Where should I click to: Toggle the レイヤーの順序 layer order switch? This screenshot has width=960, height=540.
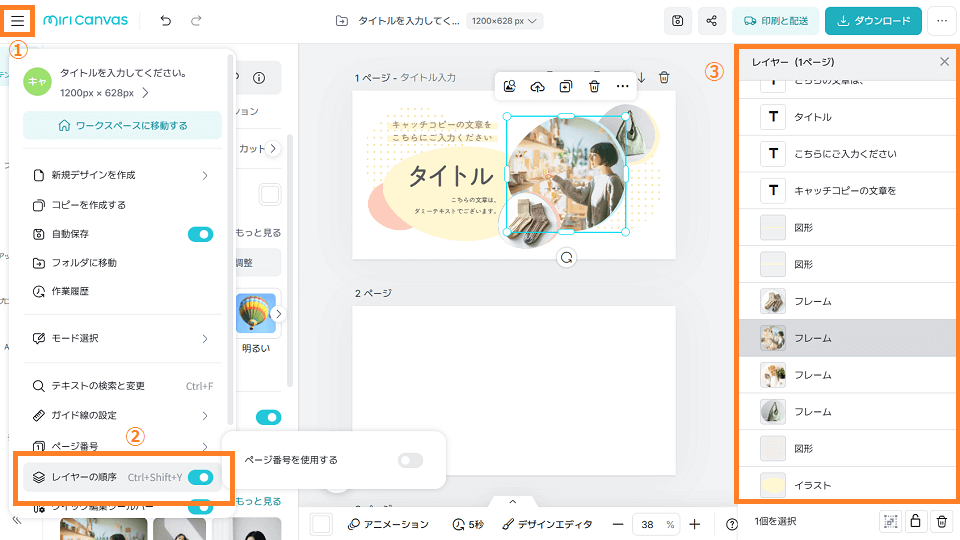point(201,477)
